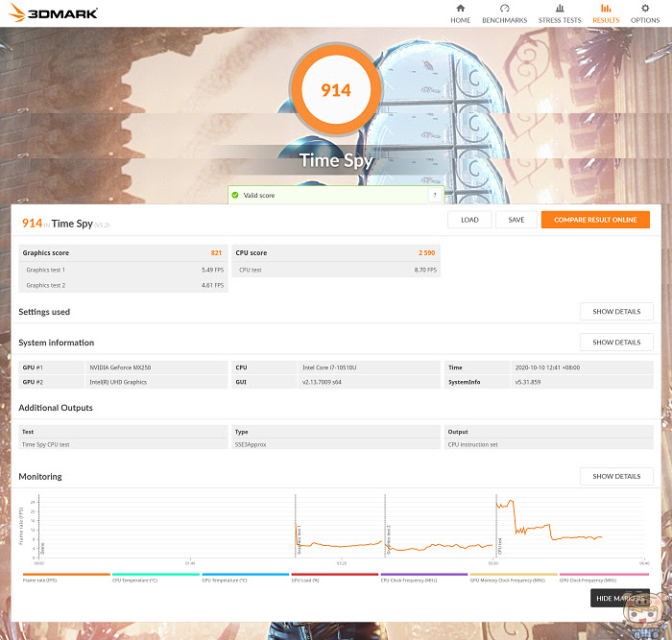Image resolution: width=672 pixels, height=640 pixels.
Task: Toggle GPU Memory Clock Frequency legend
Action: [x=514, y=577]
